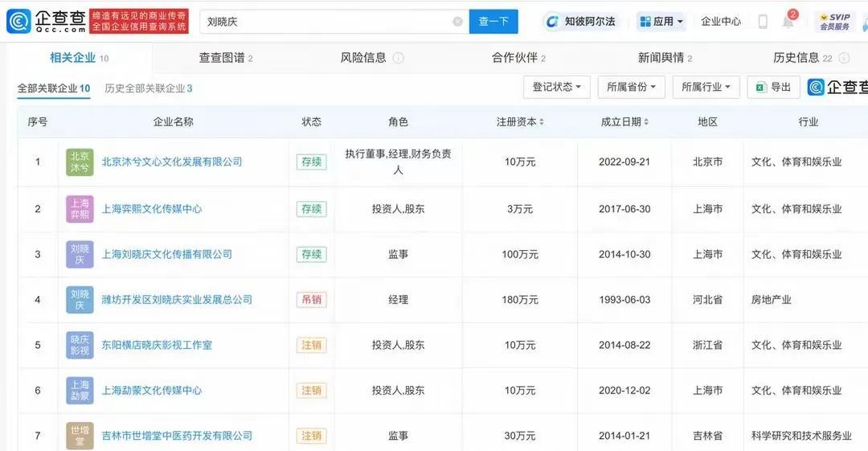The image size is (868, 451).
Task: Open the notification bell
Action: [x=788, y=21]
